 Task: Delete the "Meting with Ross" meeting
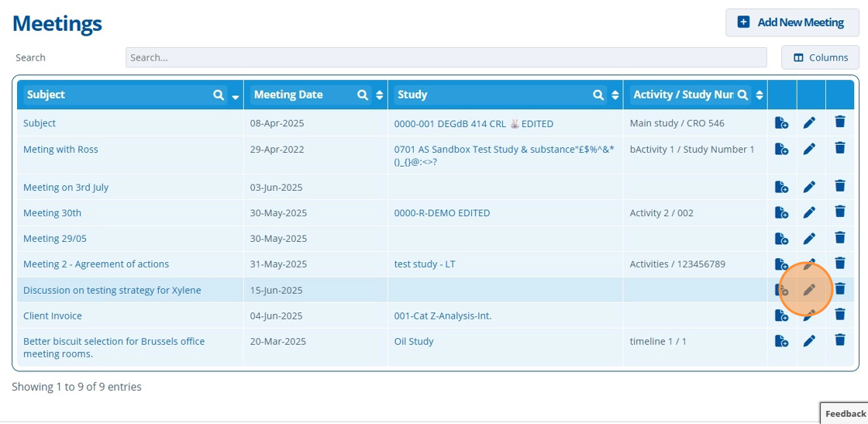(839, 147)
